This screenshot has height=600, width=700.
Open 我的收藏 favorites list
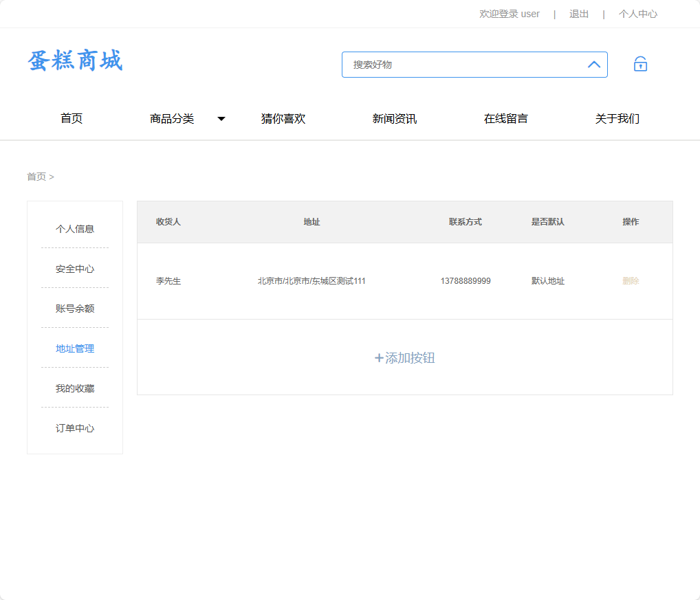[74, 388]
